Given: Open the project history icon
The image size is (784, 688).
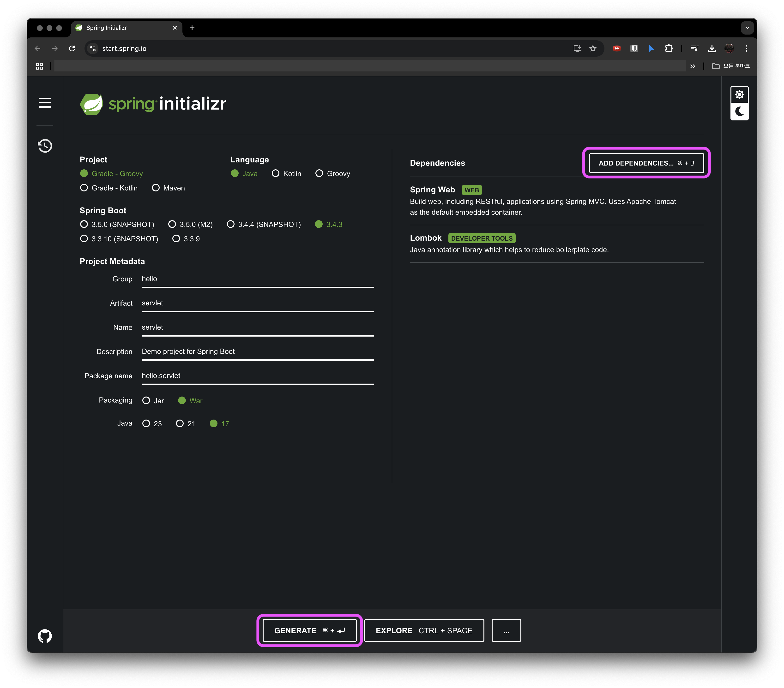Looking at the screenshot, I should coord(45,146).
